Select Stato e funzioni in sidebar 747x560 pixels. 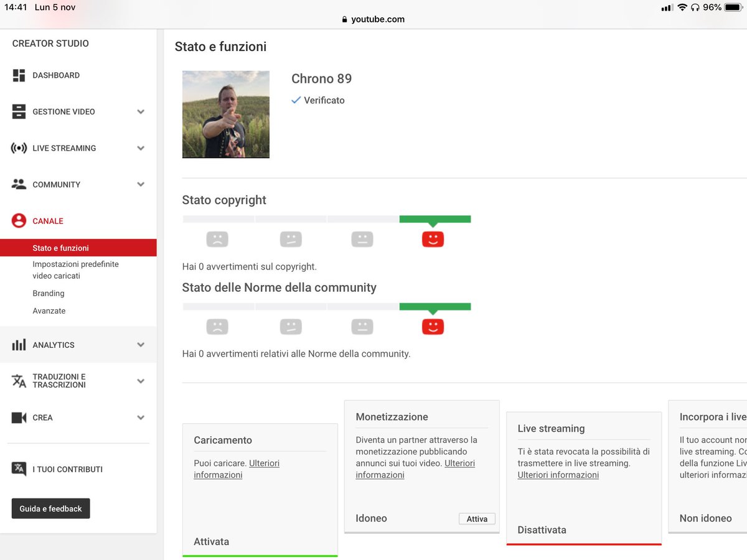[x=78, y=248]
